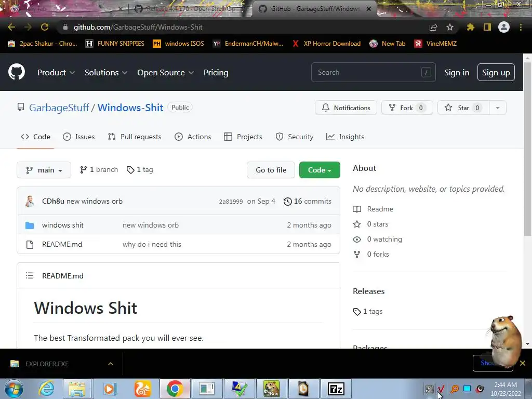Image resolution: width=532 pixels, height=399 pixels.
Task: View the 1 tag link beside branches
Action: (x=140, y=170)
